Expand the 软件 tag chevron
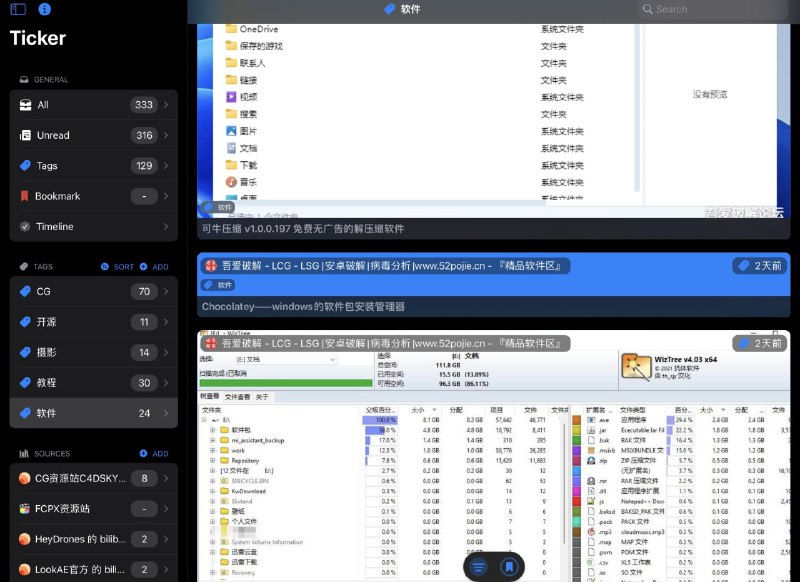 pos(166,413)
